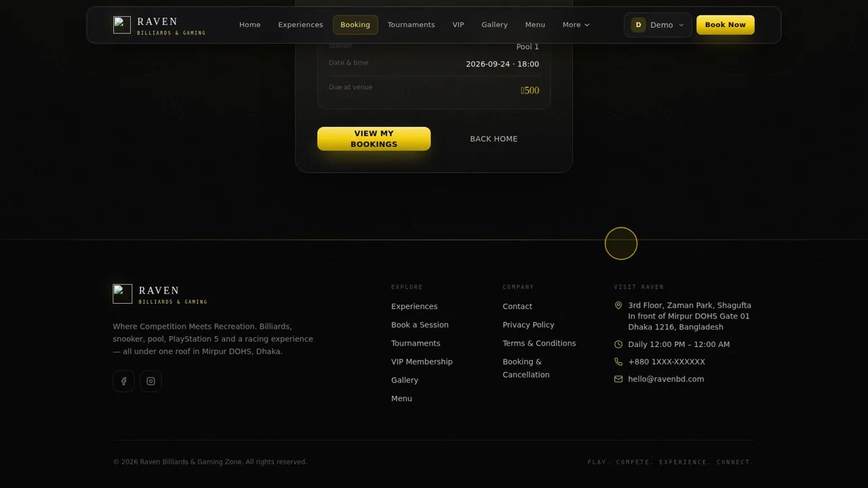The width and height of the screenshot is (868, 488).
Task: Open Experiences in the top navigation
Action: click(x=300, y=25)
